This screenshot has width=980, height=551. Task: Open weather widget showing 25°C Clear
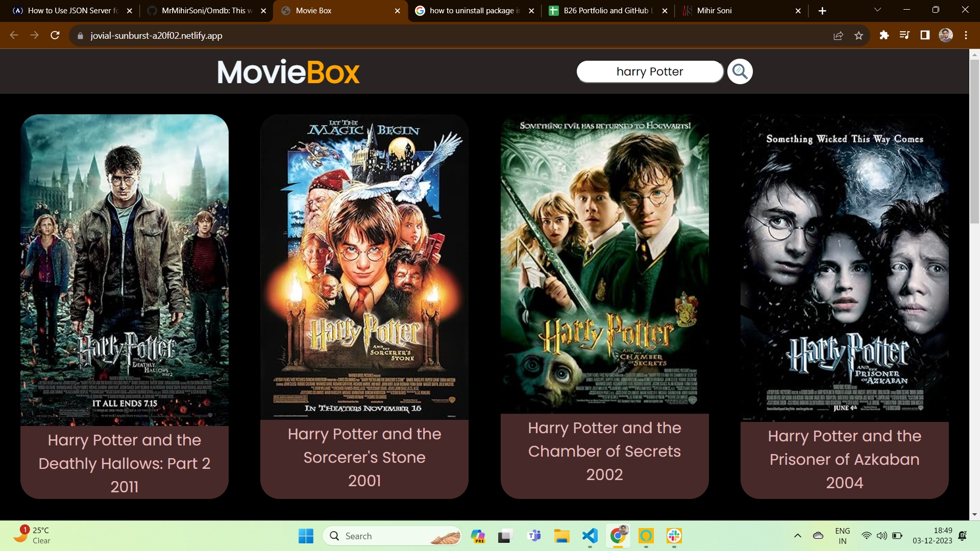pos(32,535)
